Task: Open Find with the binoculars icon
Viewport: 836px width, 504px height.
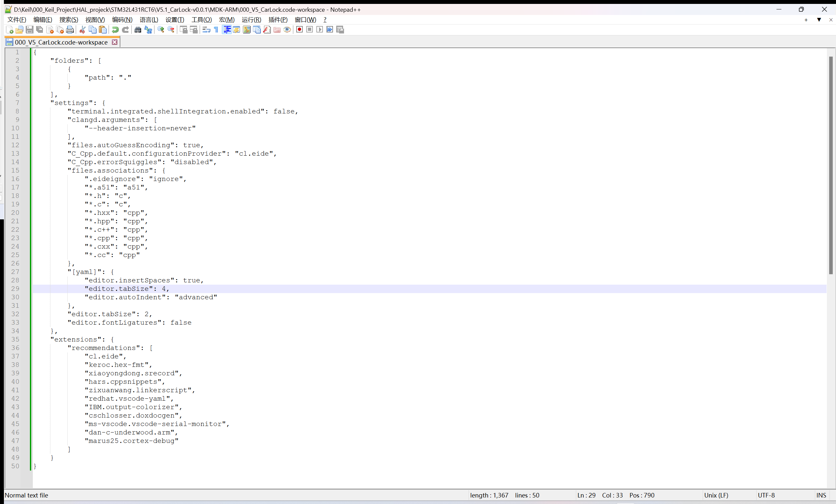Action: [138, 30]
